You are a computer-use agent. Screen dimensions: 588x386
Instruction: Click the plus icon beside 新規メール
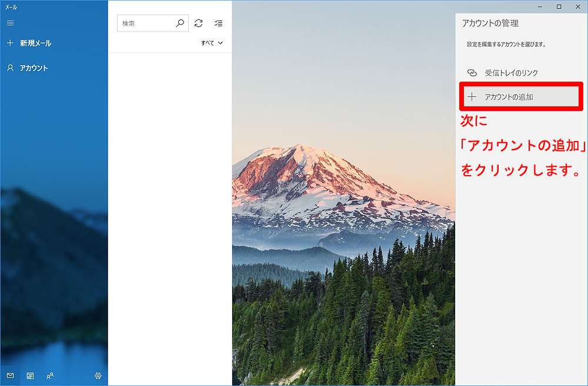pos(10,43)
